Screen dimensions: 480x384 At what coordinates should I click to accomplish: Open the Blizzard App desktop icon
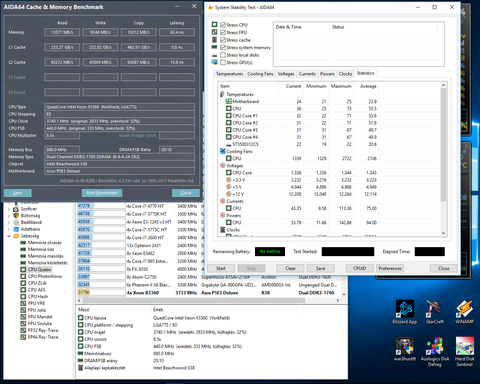(x=405, y=312)
